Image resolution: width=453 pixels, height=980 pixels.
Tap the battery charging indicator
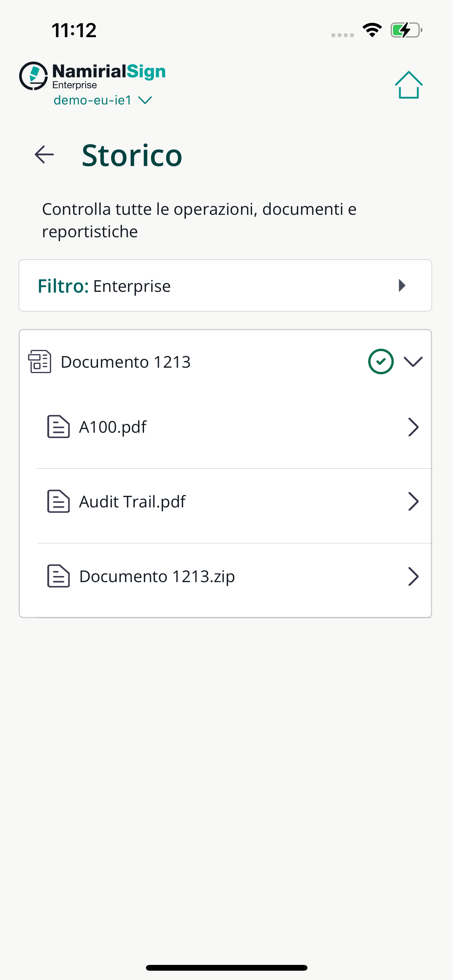(x=406, y=30)
